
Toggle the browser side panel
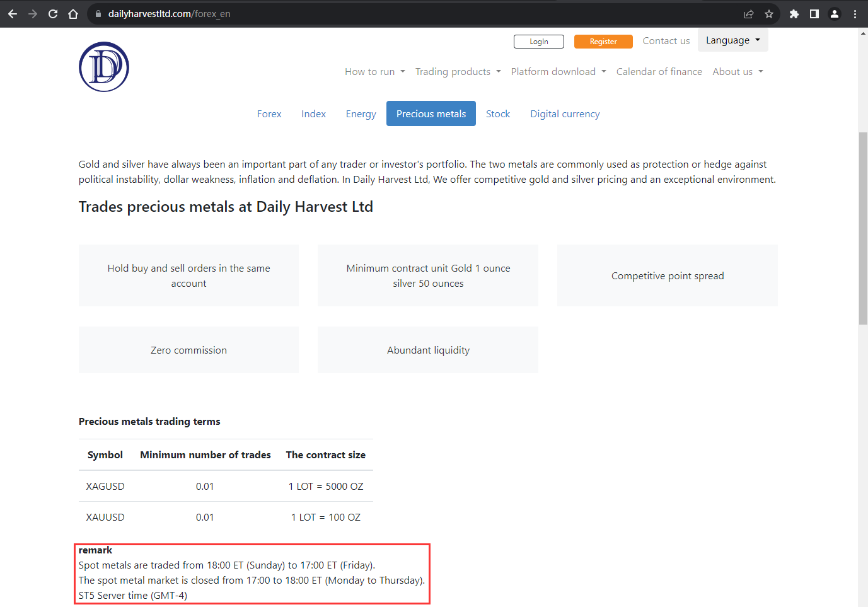(x=814, y=14)
